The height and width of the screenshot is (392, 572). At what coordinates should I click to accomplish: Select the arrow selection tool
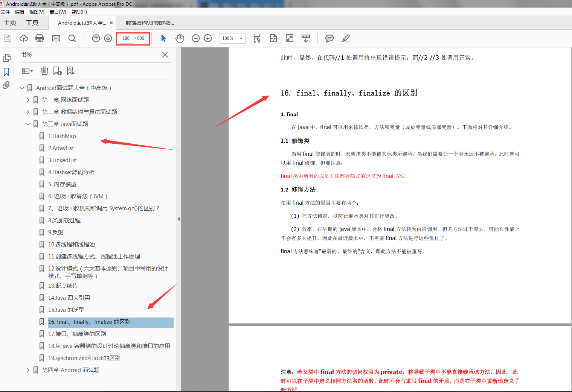coord(163,38)
